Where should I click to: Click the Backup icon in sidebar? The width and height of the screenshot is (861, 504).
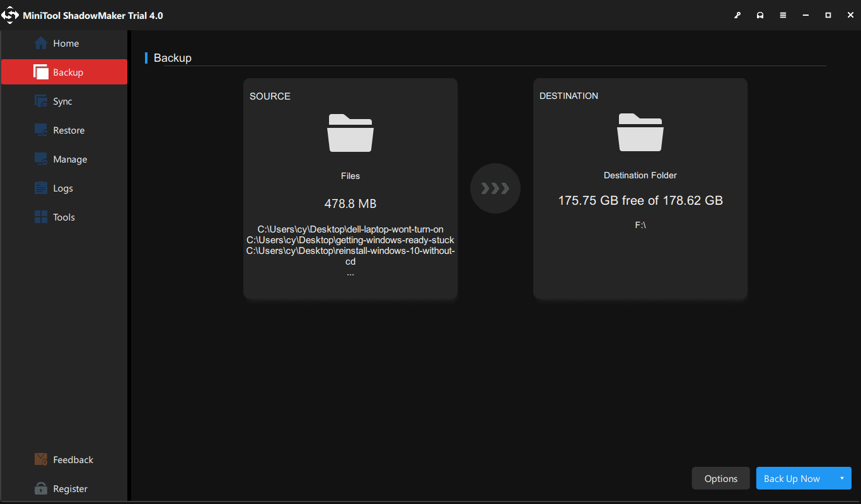[41, 72]
